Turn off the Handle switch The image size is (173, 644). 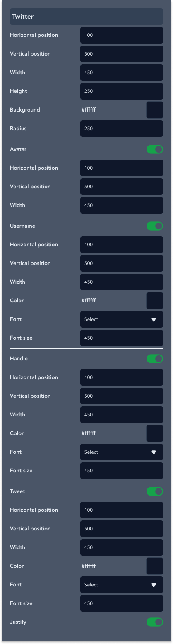click(155, 359)
